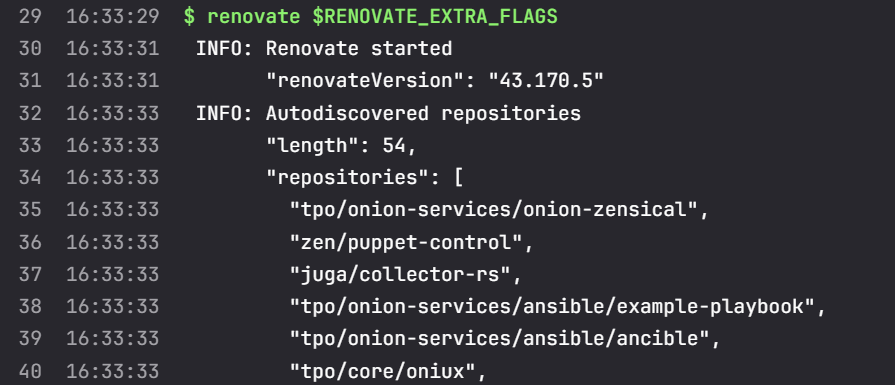Click the "length": 54 entry
This screenshot has height=385, width=895.
[341, 145]
